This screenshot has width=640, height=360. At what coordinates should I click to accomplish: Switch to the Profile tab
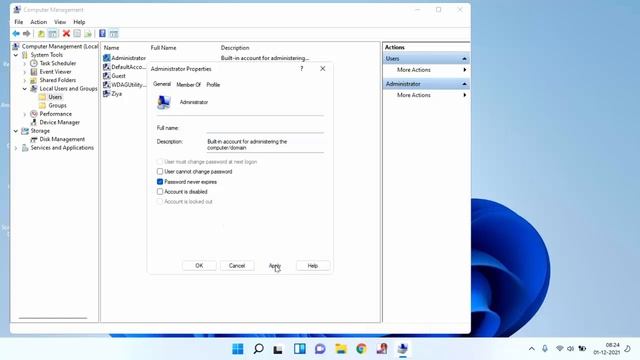coord(213,85)
